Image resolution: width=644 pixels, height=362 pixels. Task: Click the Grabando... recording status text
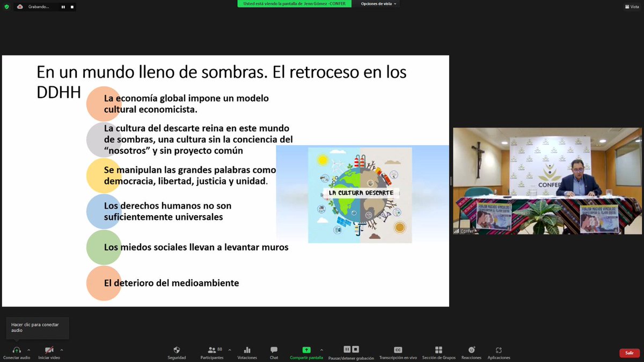pos(39,7)
